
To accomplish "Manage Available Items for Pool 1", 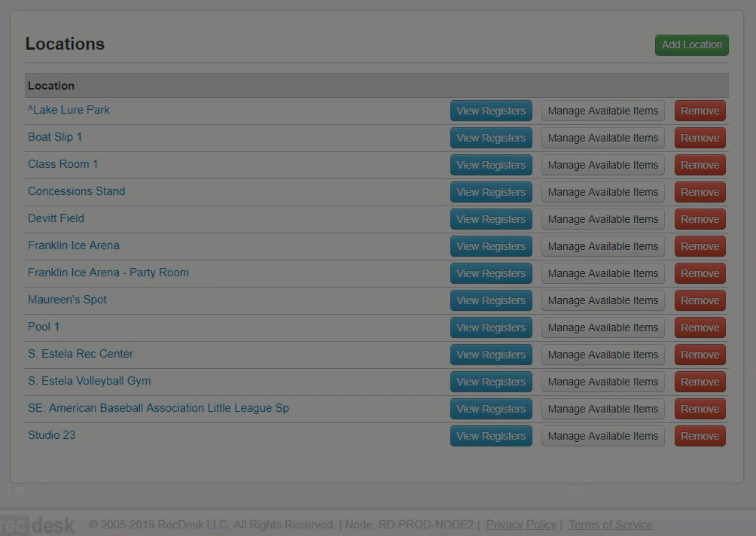I will coord(602,327).
